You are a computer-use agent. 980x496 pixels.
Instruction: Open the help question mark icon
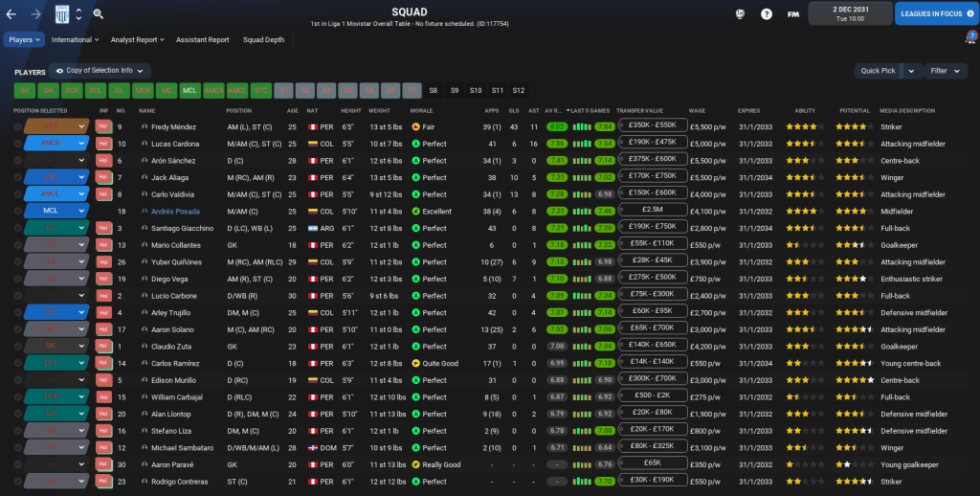pos(767,13)
